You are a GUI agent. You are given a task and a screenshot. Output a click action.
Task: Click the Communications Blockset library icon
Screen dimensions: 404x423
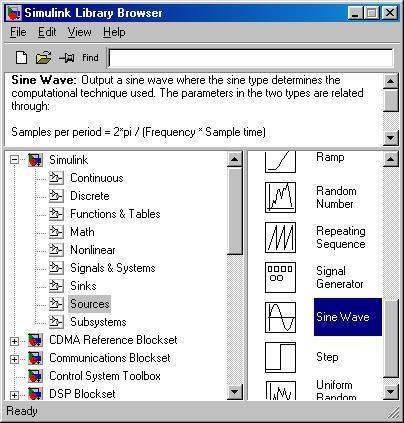click(35, 358)
